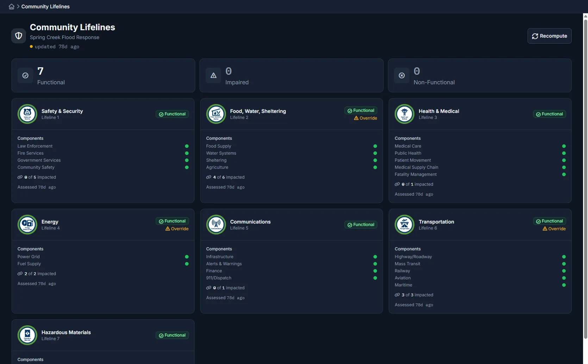
Task: Click link icon in Health & Medical card
Action: 397,184
